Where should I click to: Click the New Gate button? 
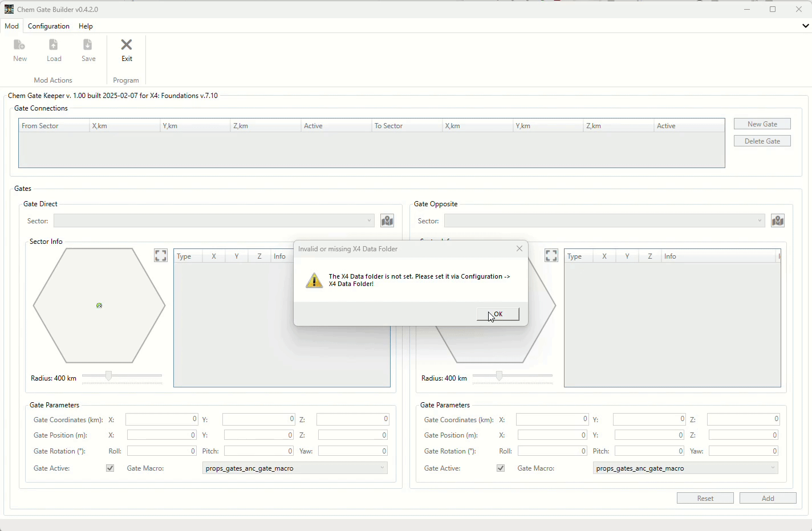point(762,124)
